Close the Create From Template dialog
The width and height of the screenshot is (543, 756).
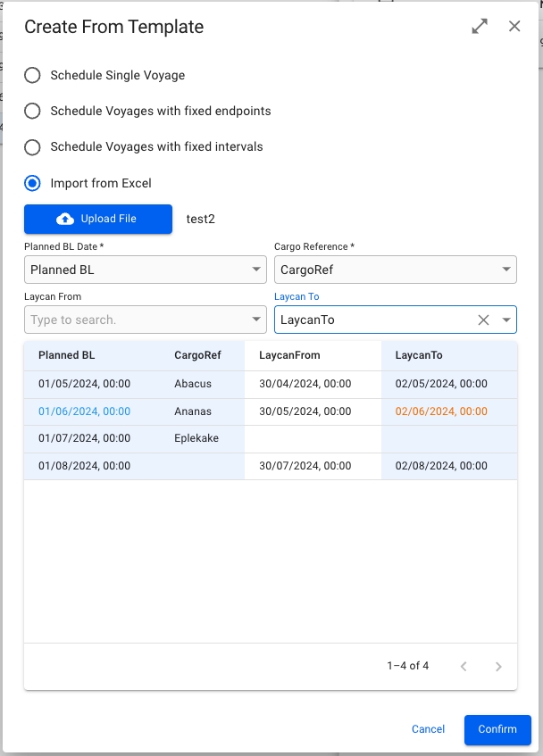514,27
